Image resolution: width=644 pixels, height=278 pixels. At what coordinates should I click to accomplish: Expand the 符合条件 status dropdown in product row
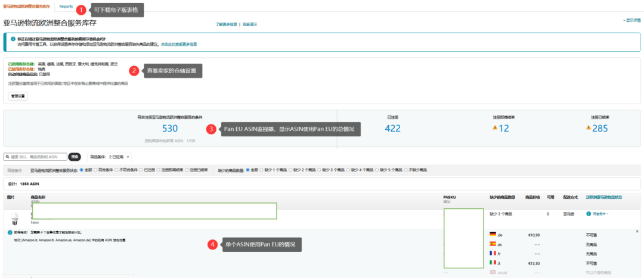click(608, 213)
